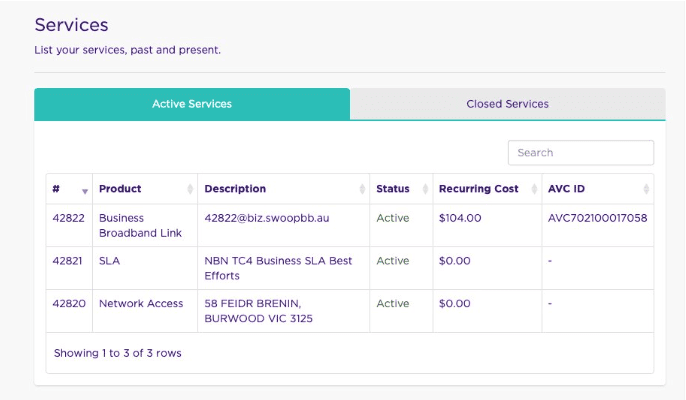Select NBN TC4 Business SLA Best Efforts
This screenshot has height=400, width=686.
[x=277, y=268]
